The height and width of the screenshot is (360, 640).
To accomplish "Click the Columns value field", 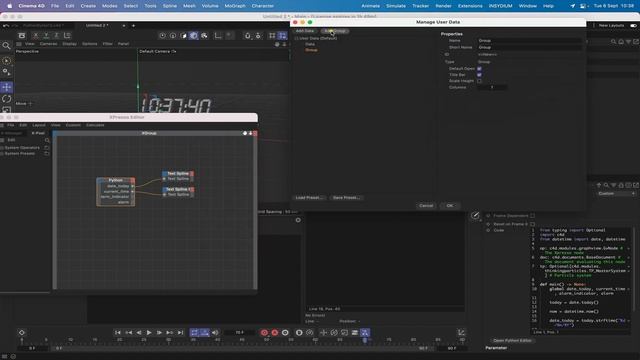I will (492, 87).
